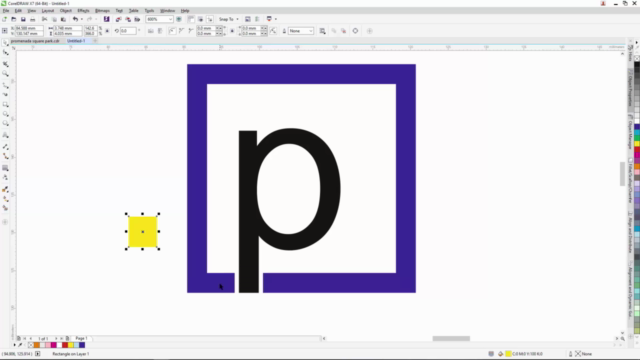Toggle the lock ratio button
Image resolution: width=640 pixels, height=360 pixels.
[x=107, y=31]
